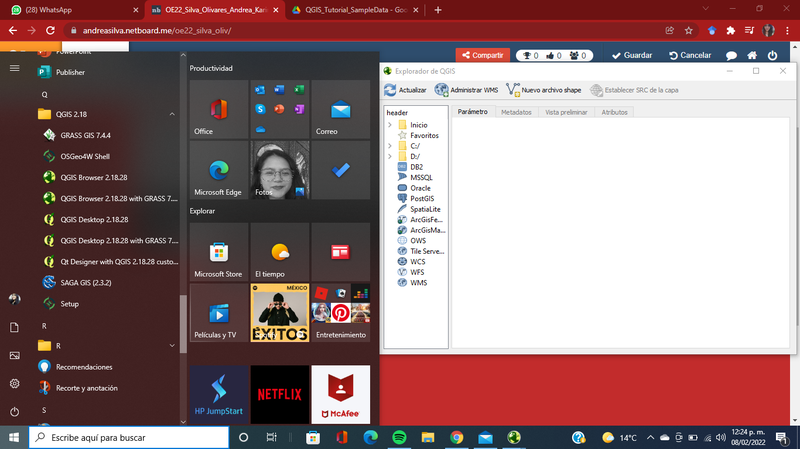This screenshot has width=800, height=449.
Task: Click the Actualizar refresh icon
Action: (x=390, y=90)
